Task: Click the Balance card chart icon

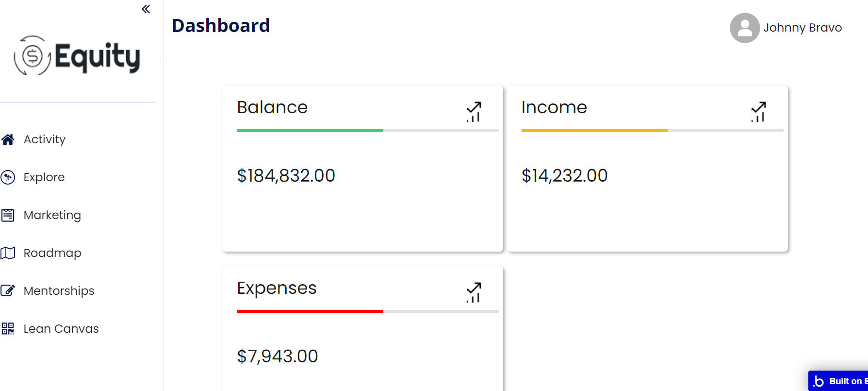Action: point(474,112)
